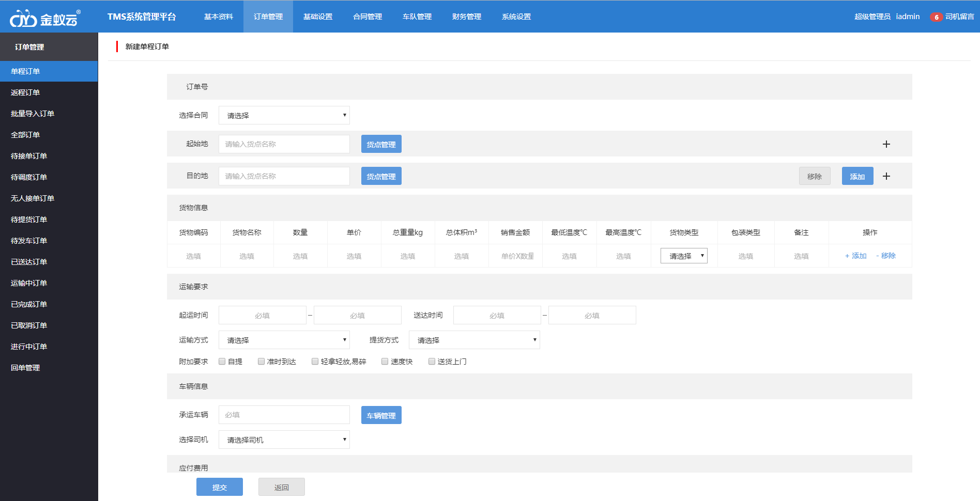Check the 自提 option
The width and height of the screenshot is (980, 501).
tap(222, 362)
